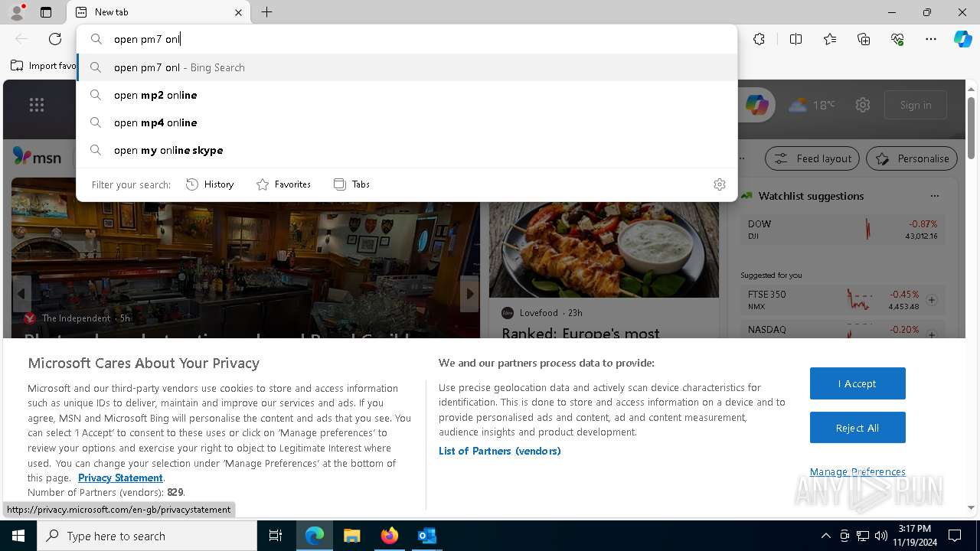Refresh the page
Viewport: 980px width, 551px height.
pyautogui.click(x=55, y=39)
